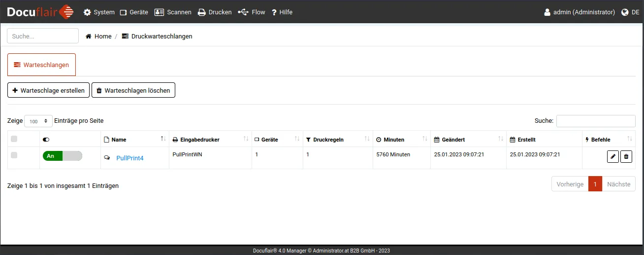This screenshot has width=644, height=255.
Task: Open the System menu
Action: (99, 12)
